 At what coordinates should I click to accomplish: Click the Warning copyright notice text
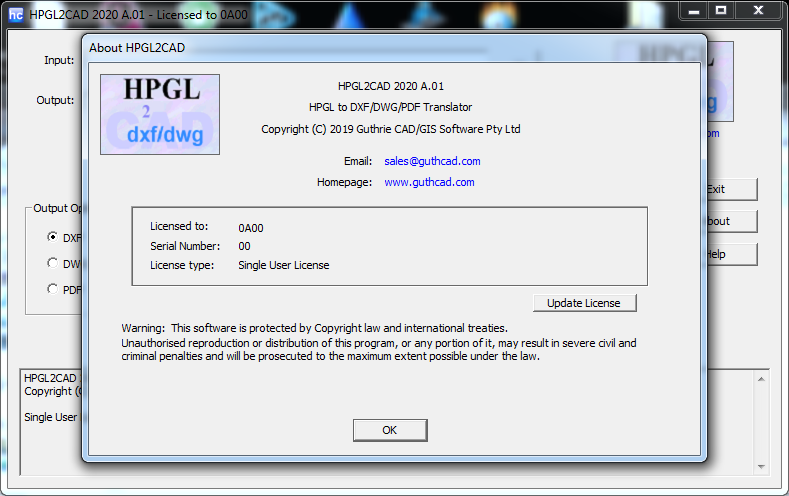coord(379,342)
